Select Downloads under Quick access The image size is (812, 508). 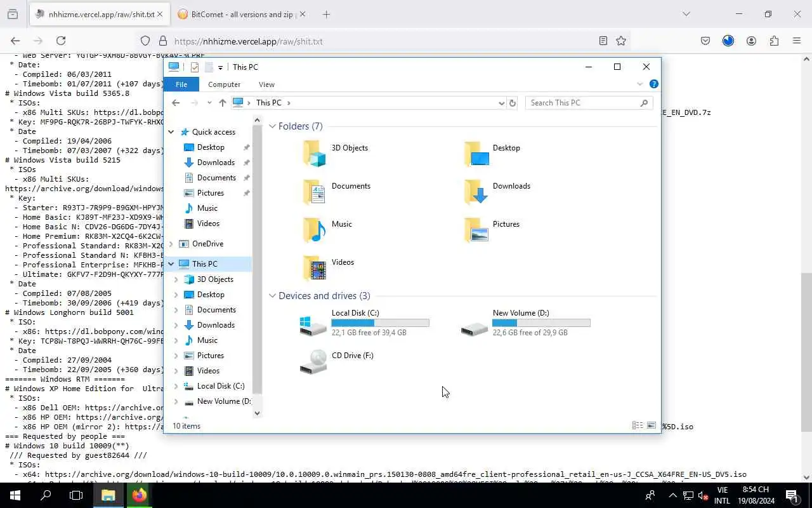coord(216,163)
